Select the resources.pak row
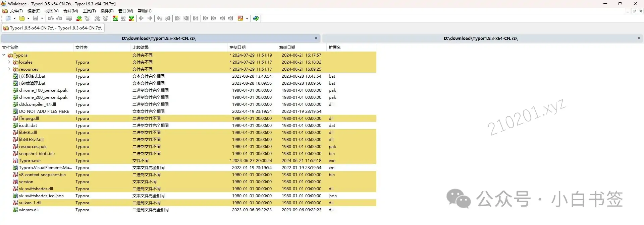 coord(188,147)
